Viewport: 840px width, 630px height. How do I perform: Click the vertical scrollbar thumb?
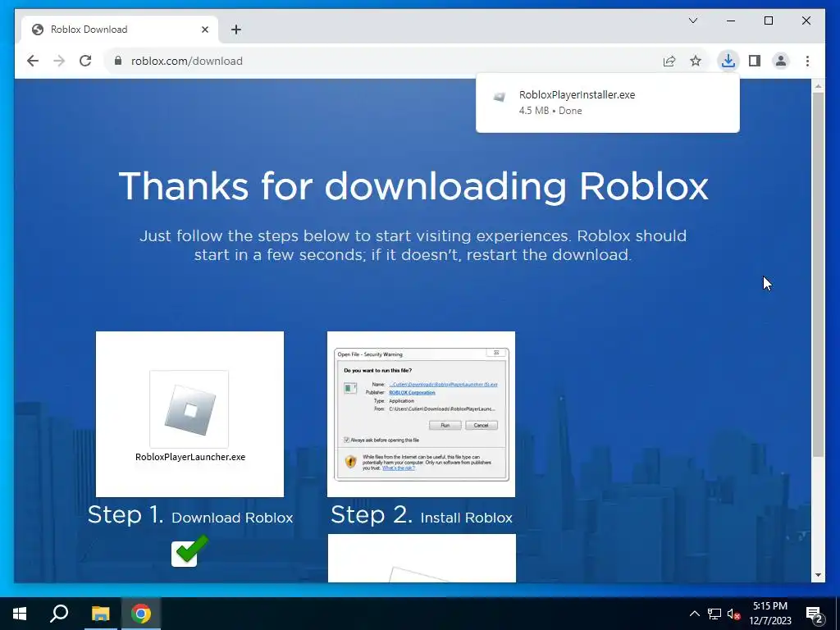[818, 275]
